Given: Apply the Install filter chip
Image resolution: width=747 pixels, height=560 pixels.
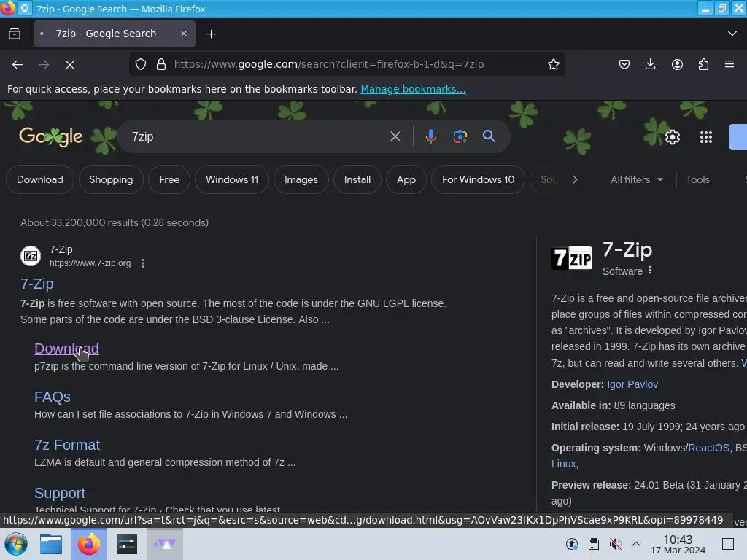Looking at the screenshot, I should tap(357, 179).
